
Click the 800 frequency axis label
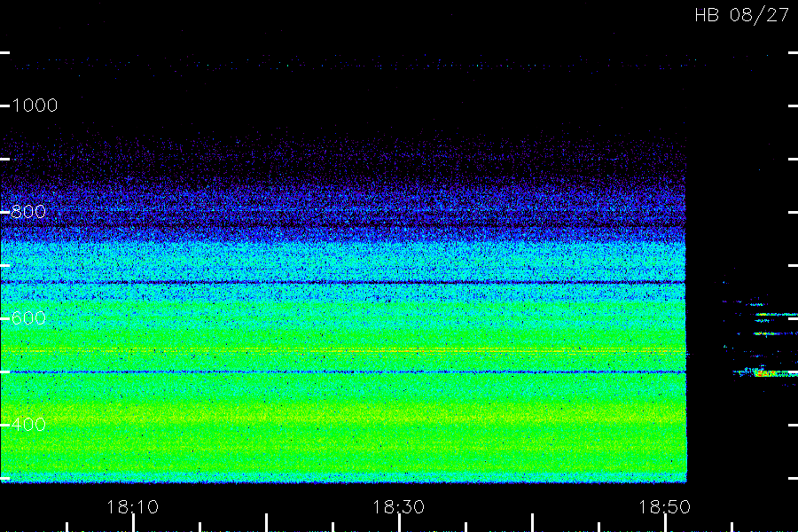click(x=28, y=212)
